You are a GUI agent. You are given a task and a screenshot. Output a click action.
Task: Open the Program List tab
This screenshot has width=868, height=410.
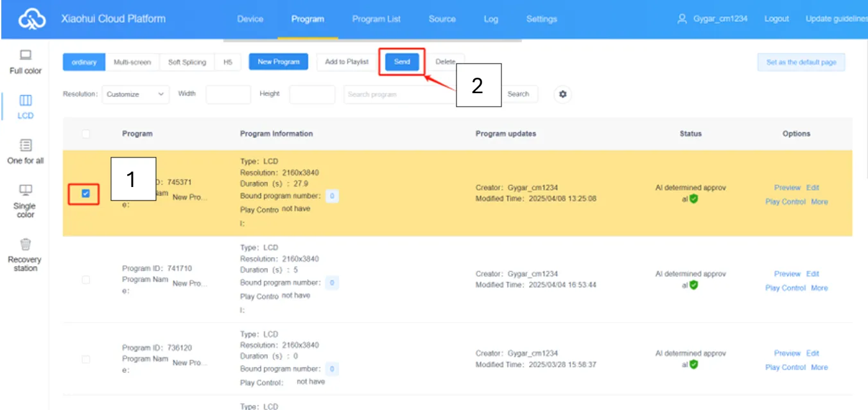(376, 19)
